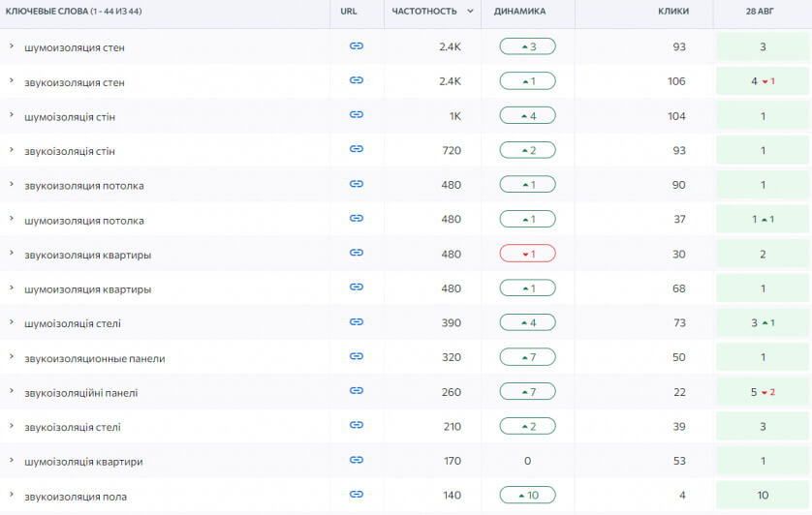Click frequency value 1K for шумоізоляція стін

454,116
